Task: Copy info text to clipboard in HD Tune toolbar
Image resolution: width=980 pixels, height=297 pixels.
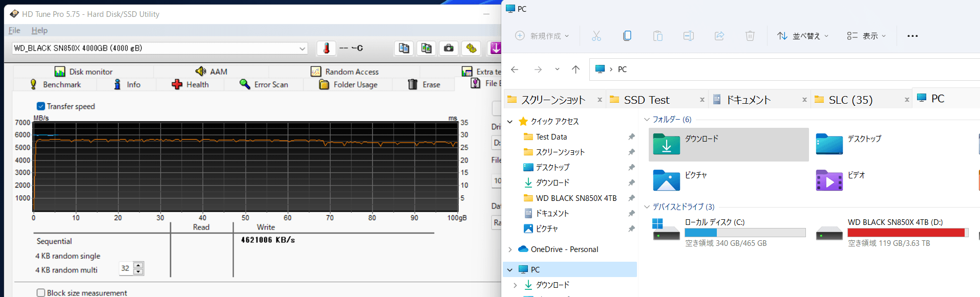Action: pyautogui.click(x=404, y=48)
